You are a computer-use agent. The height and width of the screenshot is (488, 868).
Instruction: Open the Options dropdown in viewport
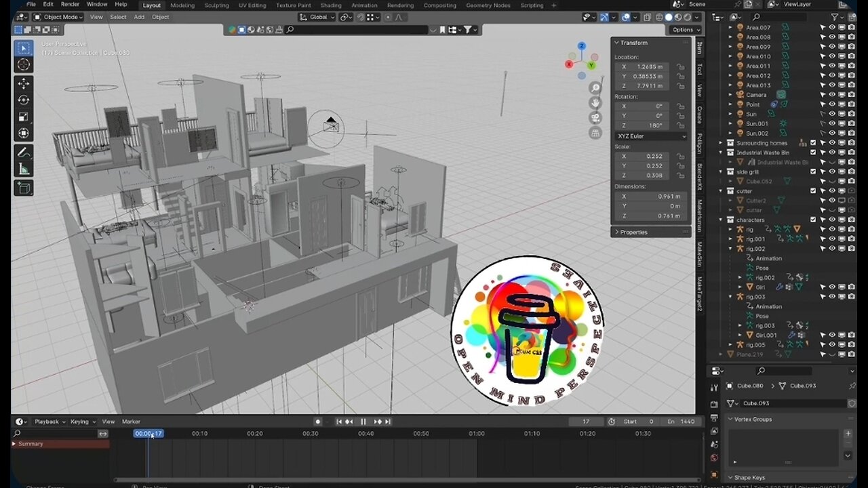[x=685, y=30]
